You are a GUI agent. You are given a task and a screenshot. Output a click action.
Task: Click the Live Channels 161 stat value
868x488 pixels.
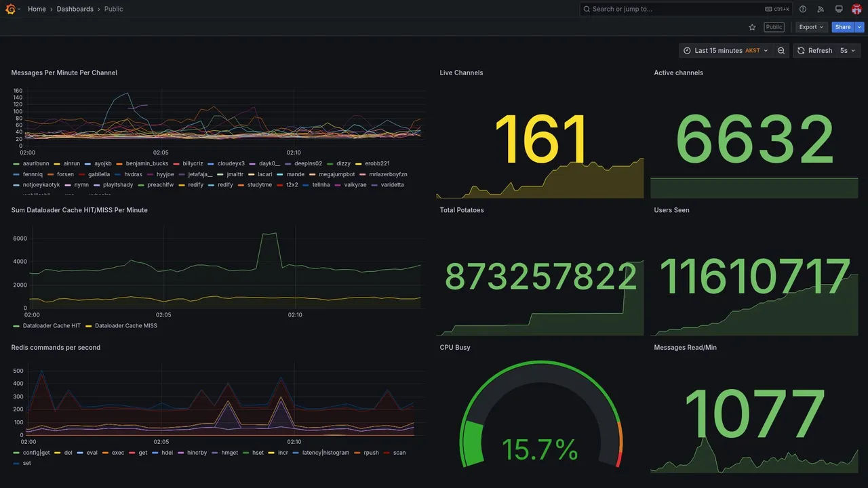click(540, 140)
